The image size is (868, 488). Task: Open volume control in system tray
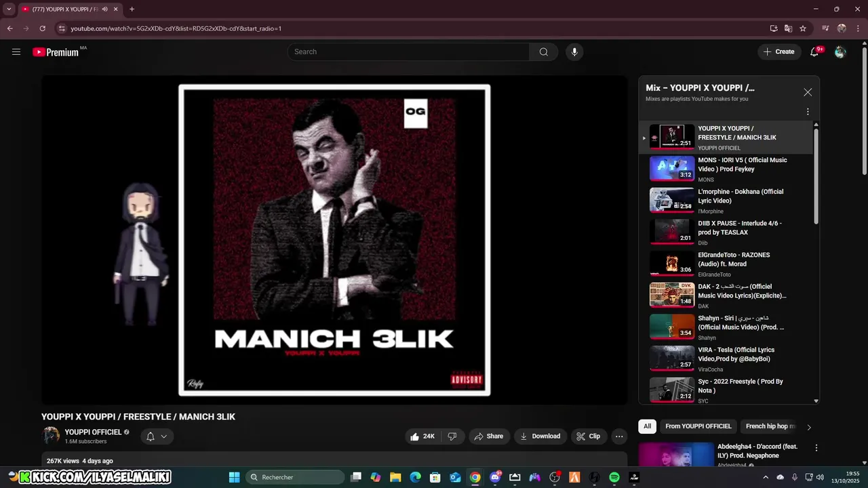click(x=819, y=477)
